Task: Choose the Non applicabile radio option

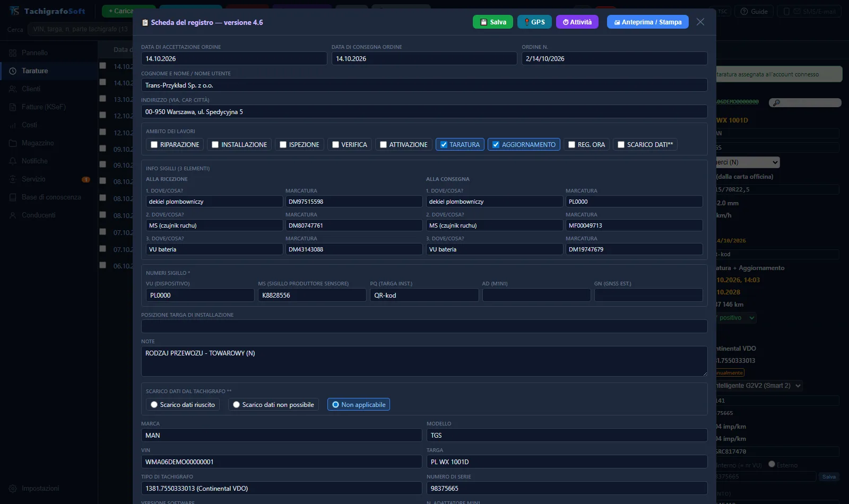Action: coord(336,405)
